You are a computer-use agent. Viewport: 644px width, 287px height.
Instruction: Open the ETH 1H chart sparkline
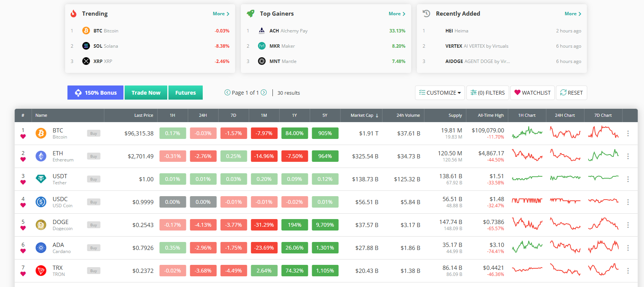tap(527, 155)
